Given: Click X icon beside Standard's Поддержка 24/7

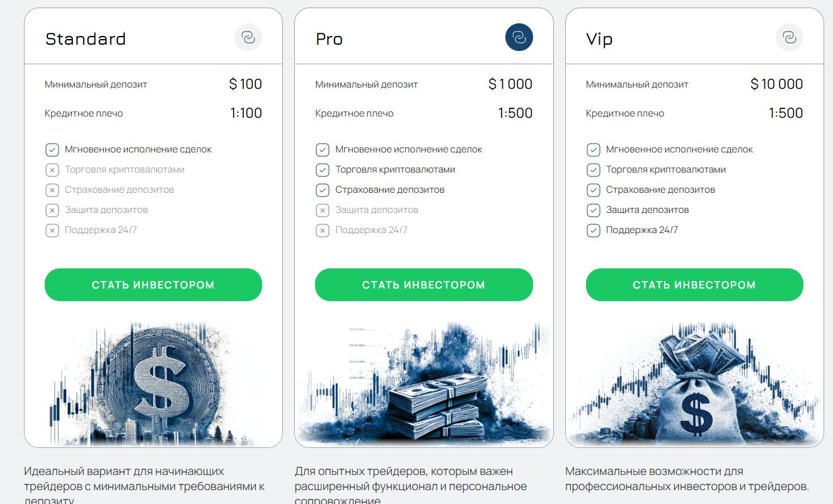Looking at the screenshot, I should (x=52, y=231).
